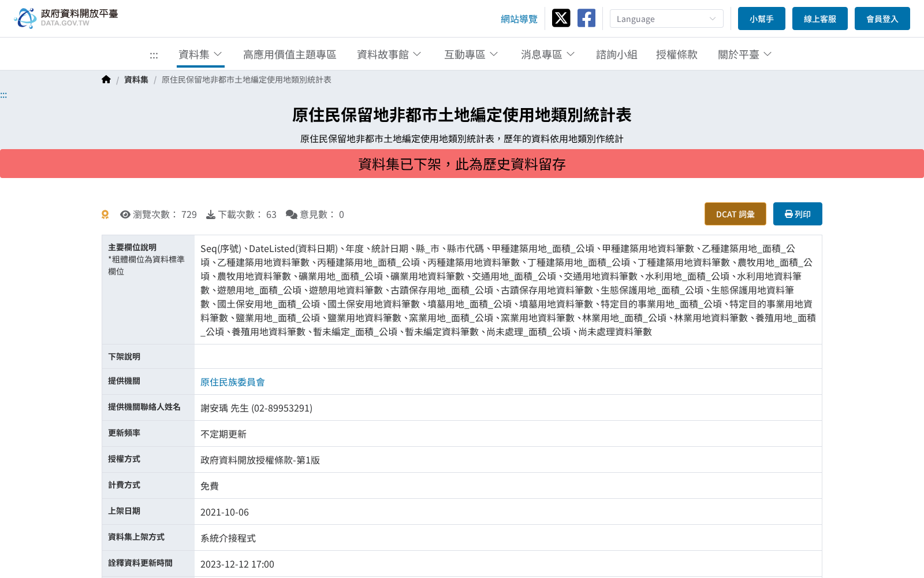Click the value 系統介接程式
Screen dimensions: 924x578
tap(228, 538)
